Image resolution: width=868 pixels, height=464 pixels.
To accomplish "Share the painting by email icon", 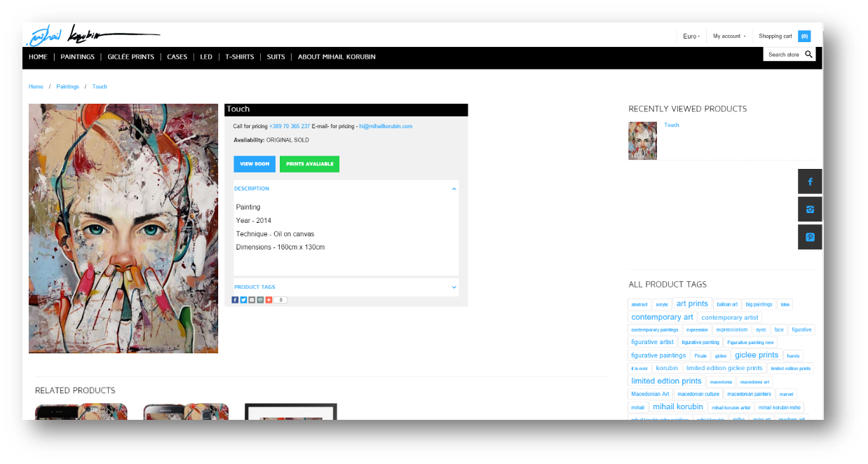I will coord(252,300).
